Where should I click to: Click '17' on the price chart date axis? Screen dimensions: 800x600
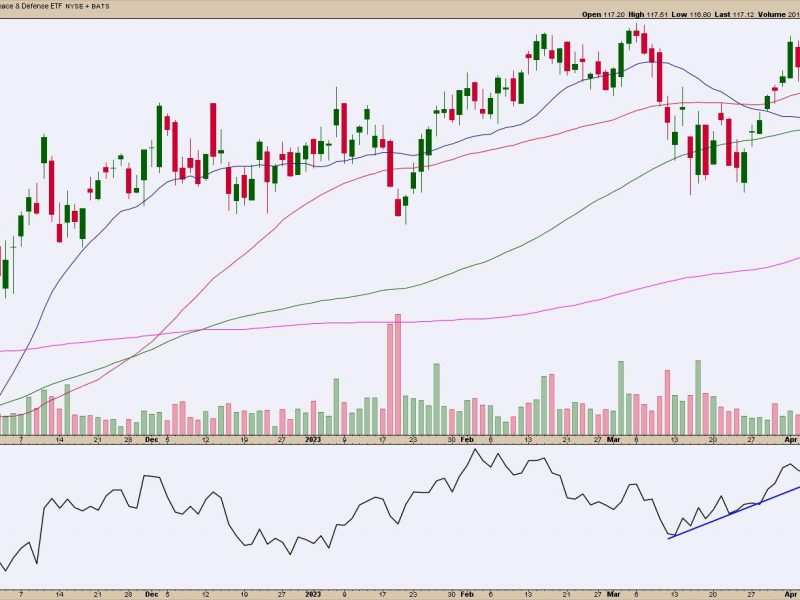pos(382,439)
